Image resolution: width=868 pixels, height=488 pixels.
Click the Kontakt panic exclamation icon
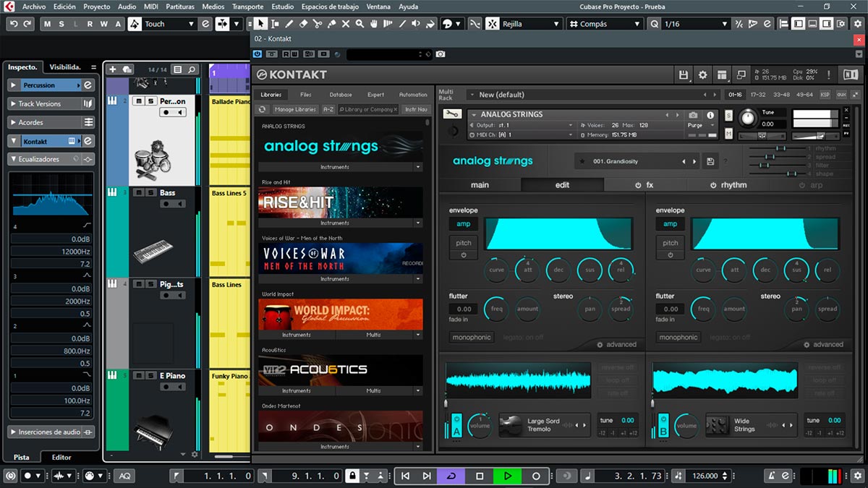click(828, 74)
